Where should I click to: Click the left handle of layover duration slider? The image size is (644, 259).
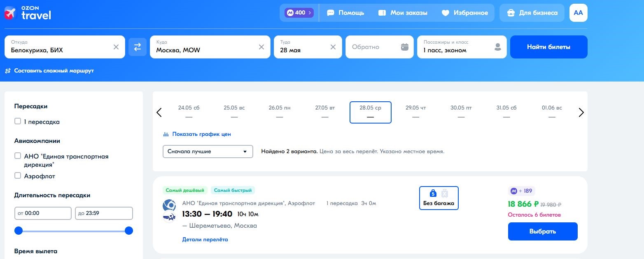coord(19,231)
